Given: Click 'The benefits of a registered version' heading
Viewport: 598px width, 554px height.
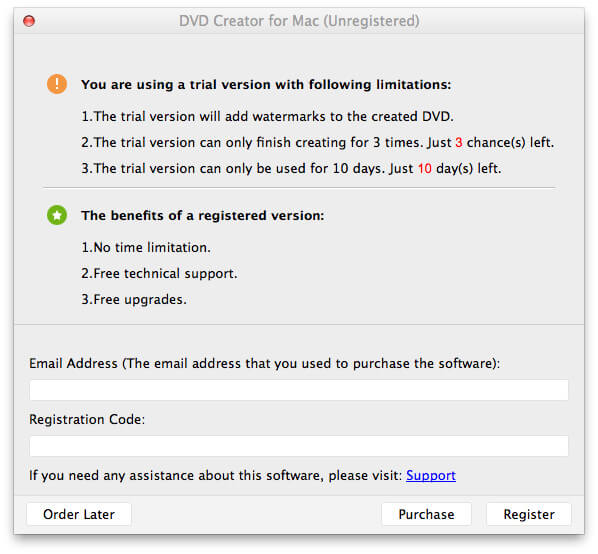Looking at the screenshot, I should [203, 215].
